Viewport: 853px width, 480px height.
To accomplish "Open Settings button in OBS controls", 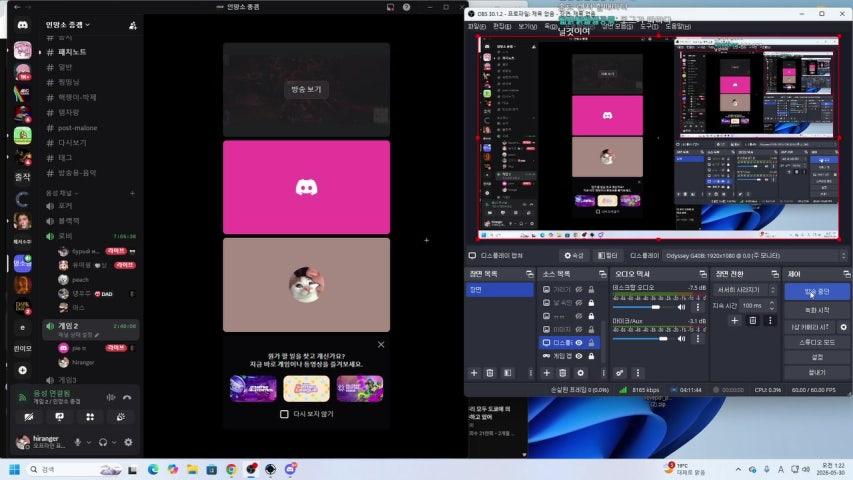I will click(817, 358).
